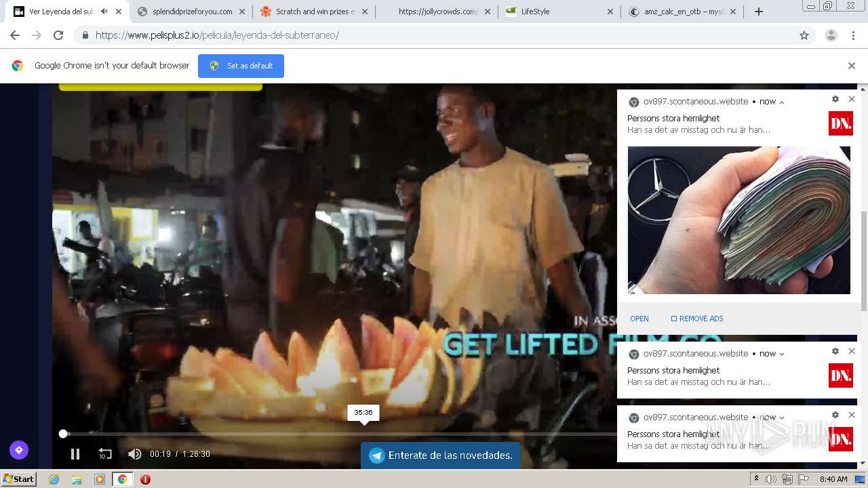Viewport: 868px width, 488px height.
Task: Mute the video player volume
Action: [135, 454]
